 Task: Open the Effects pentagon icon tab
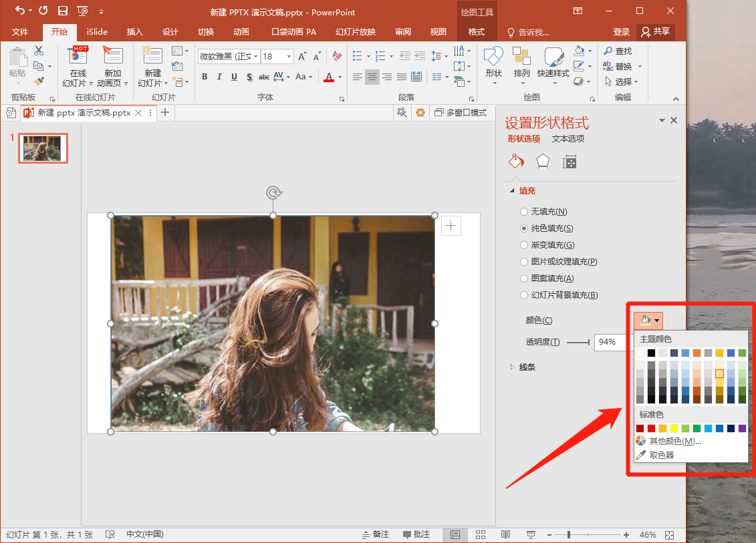[x=543, y=162]
